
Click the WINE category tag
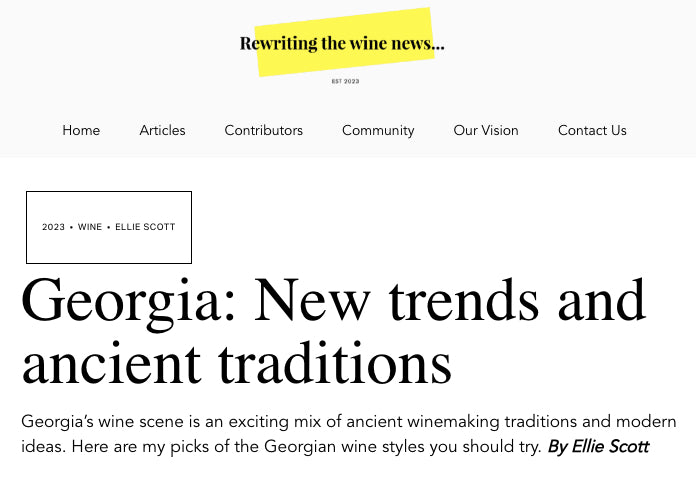click(90, 227)
